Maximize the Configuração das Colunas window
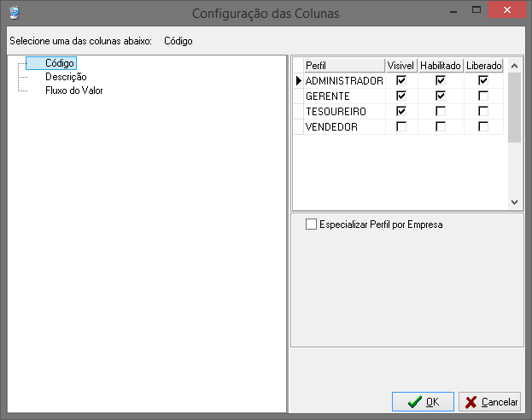532x420 pixels. [x=476, y=10]
